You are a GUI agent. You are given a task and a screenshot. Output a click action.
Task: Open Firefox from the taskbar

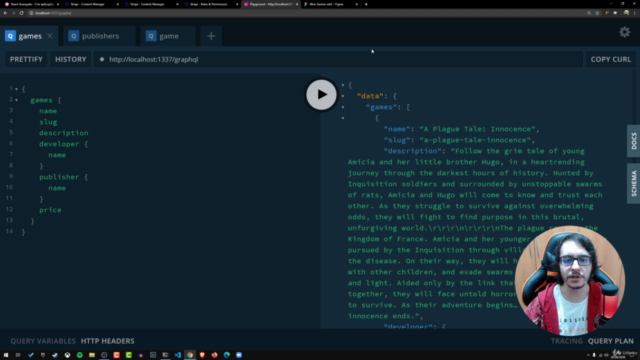(214, 355)
